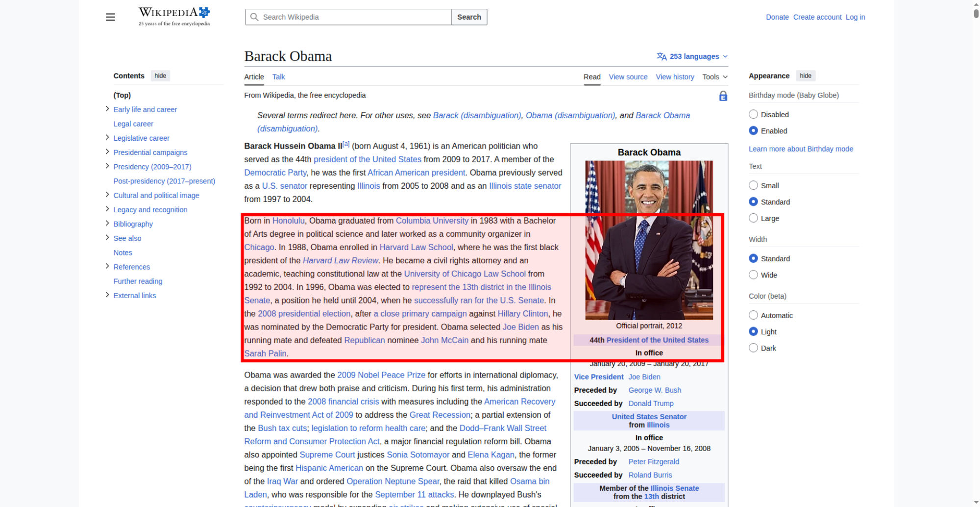Hide the Appearance panel
980x507 pixels.
(805, 76)
